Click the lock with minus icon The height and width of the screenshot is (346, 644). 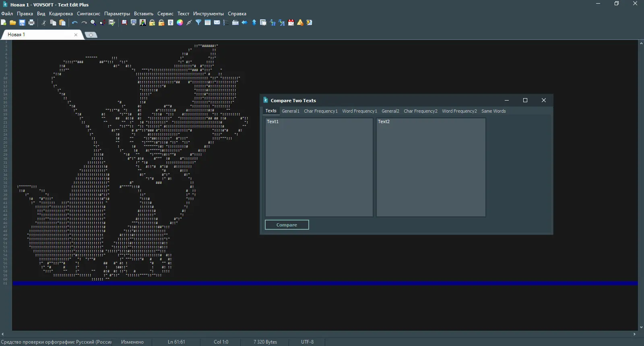pyautogui.click(x=161, y=23)
